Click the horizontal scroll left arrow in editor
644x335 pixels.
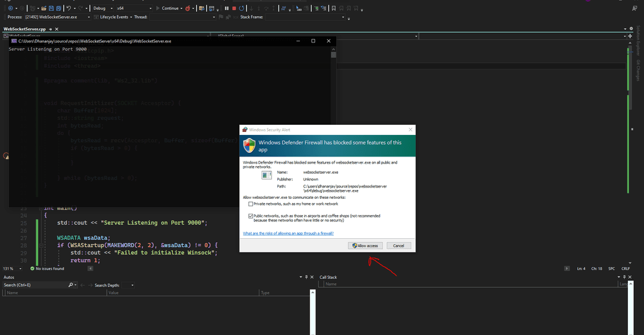coord(91,269)
